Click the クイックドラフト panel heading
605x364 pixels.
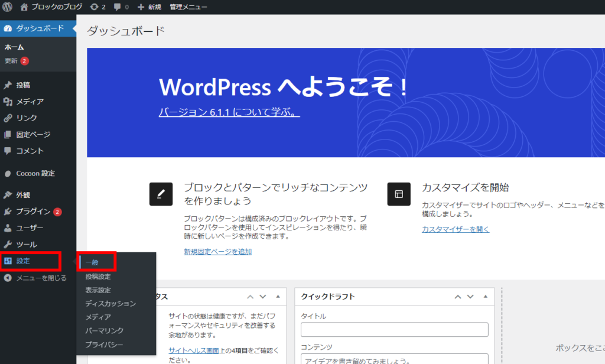pyautogui.click(x=328, y=297)
